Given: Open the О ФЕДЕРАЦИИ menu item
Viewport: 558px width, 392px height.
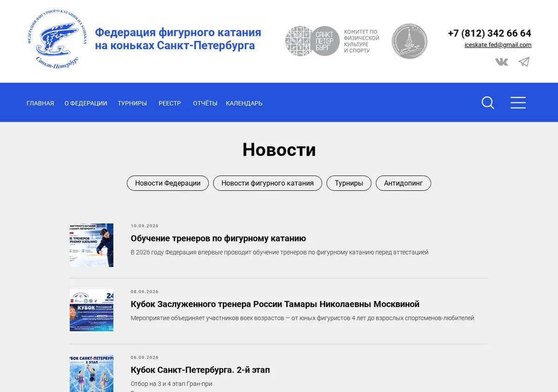Looking at the screenshot, I should pos(86,103).
